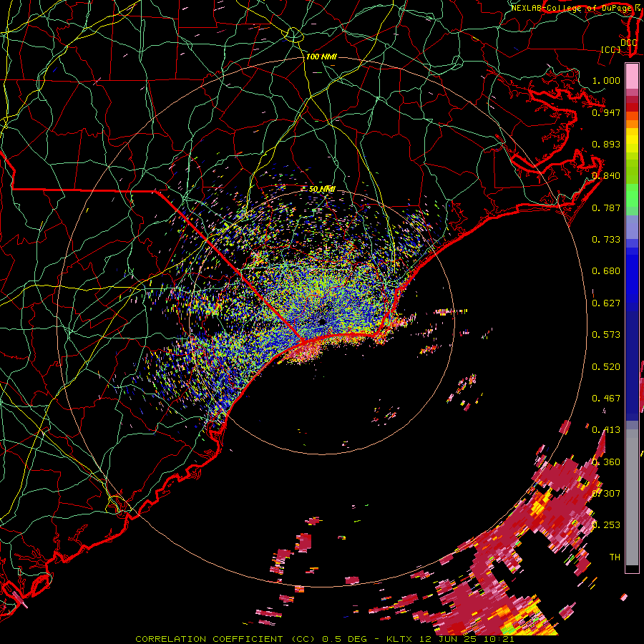The width and height of the screenshot is (644, 644).
Task: Click the [CC] label above the color bar
Action: (x=610, y=49)
